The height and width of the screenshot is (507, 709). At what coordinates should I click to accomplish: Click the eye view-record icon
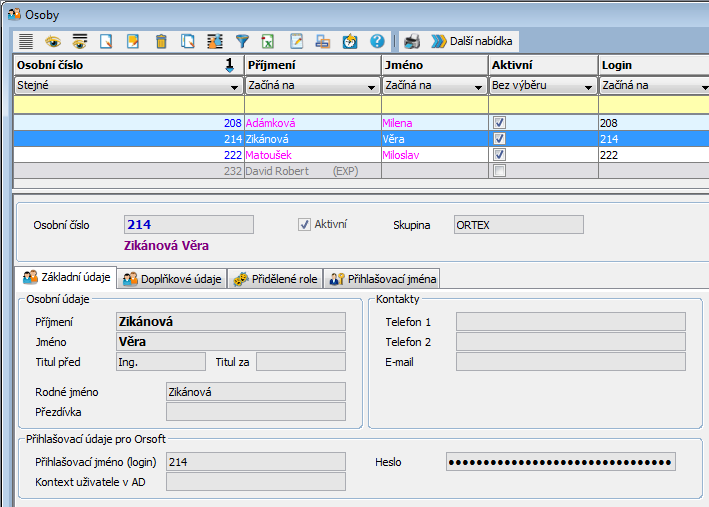point(53,41)
